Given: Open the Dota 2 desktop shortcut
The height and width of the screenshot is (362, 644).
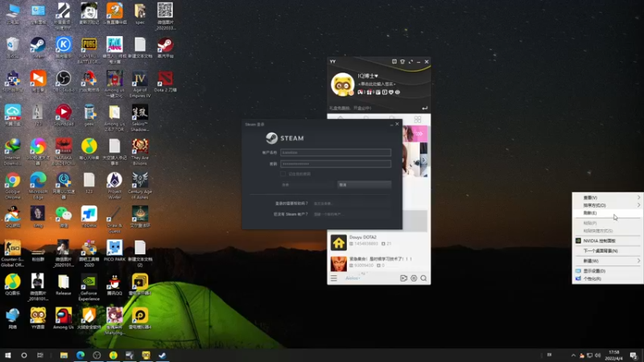Looking at the screenshot, I should pos(165,81).
